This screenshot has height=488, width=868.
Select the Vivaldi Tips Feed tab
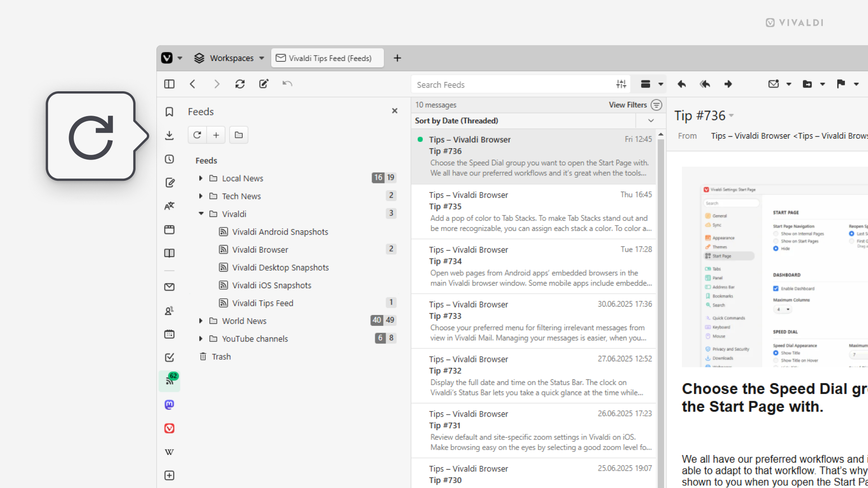pyautogui.click(x=327, y=58)
